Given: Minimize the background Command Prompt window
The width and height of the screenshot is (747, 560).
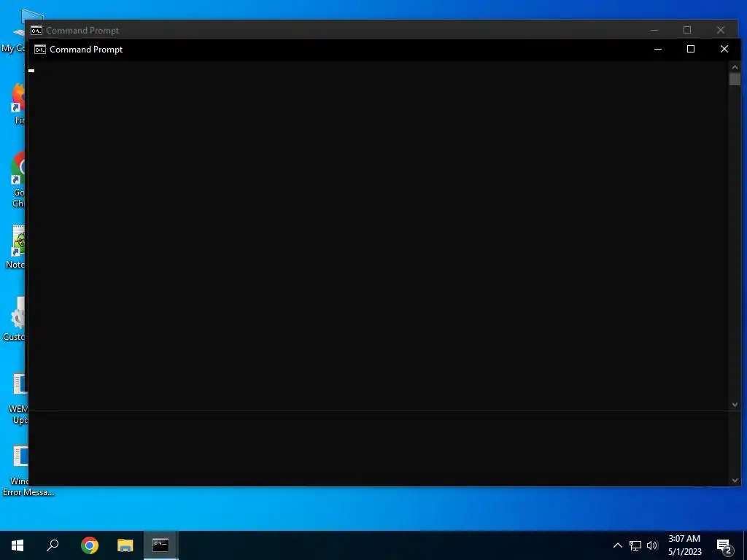Looking at the screenshot, I should (x=654, y=30).
